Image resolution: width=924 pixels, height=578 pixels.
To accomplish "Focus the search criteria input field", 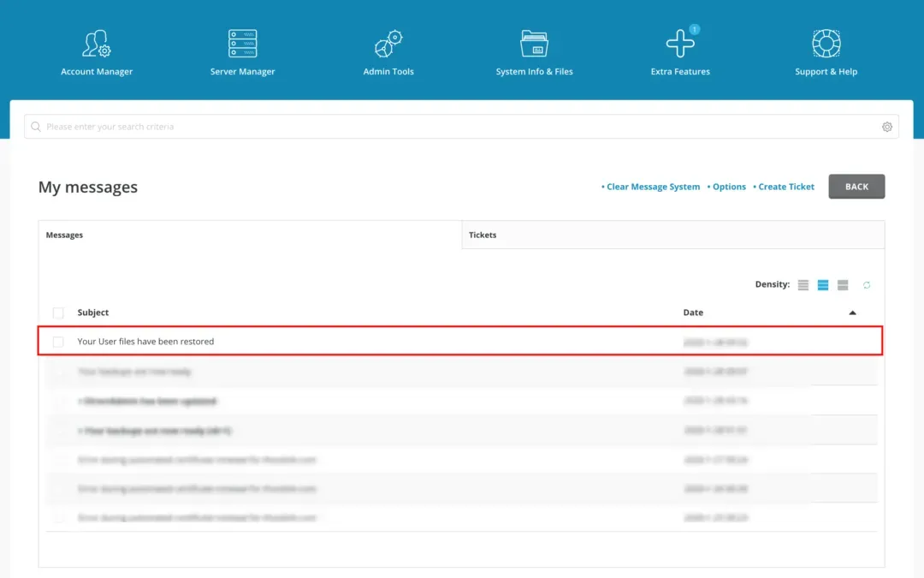I will 461,127.
